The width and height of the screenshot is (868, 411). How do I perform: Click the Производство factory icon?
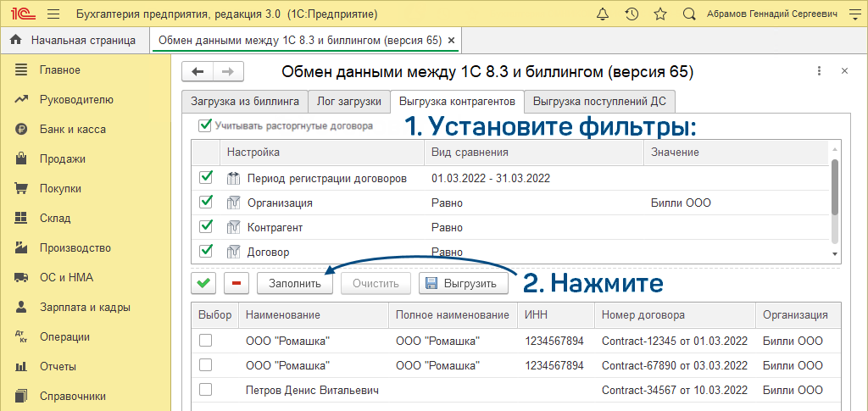click(x=21, y=247)
